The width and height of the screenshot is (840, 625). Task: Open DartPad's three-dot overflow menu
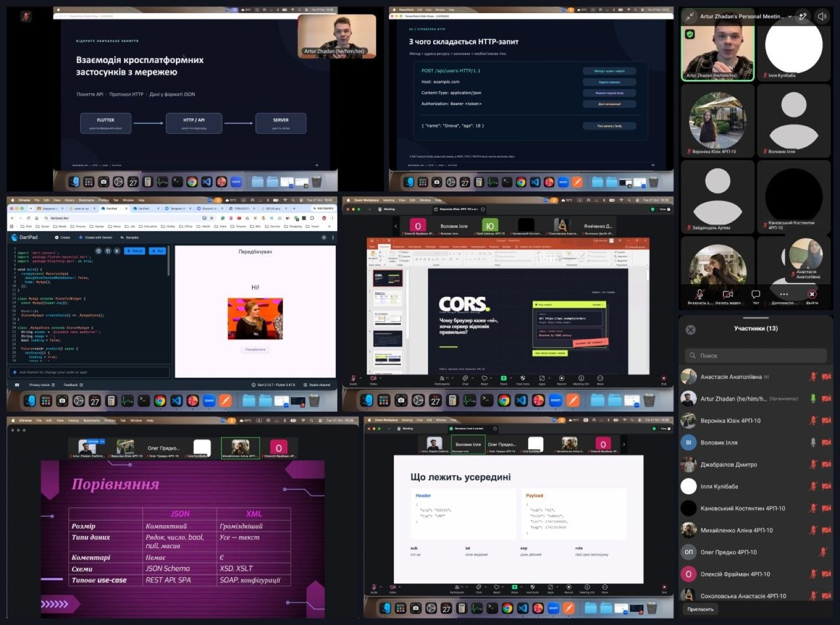click(333, 237)
